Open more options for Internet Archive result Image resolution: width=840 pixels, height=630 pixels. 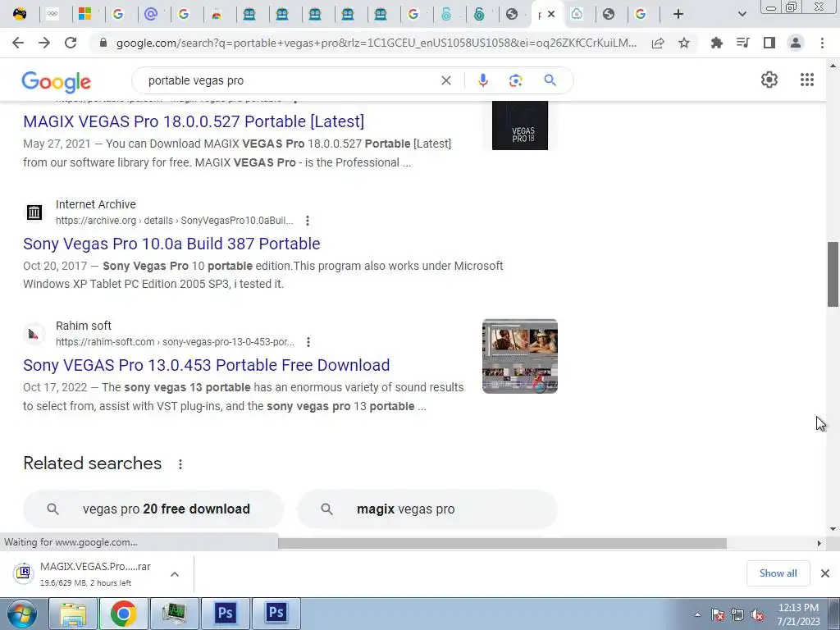point(308,220)
